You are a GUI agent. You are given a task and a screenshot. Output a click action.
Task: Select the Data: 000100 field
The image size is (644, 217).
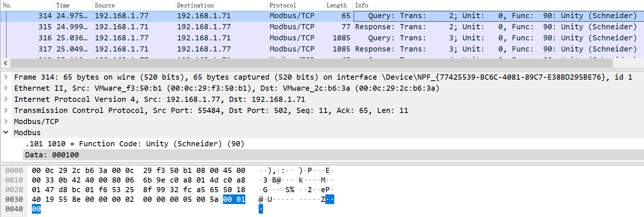coord(52,155)
